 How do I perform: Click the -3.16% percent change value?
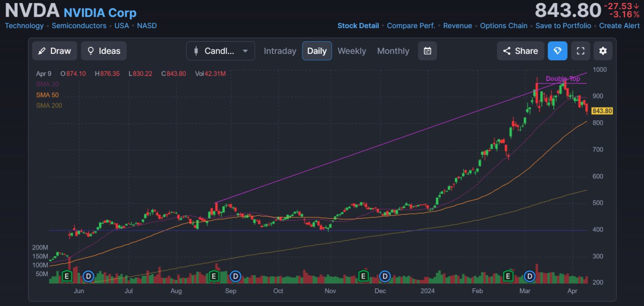click(x=624, y=15)
